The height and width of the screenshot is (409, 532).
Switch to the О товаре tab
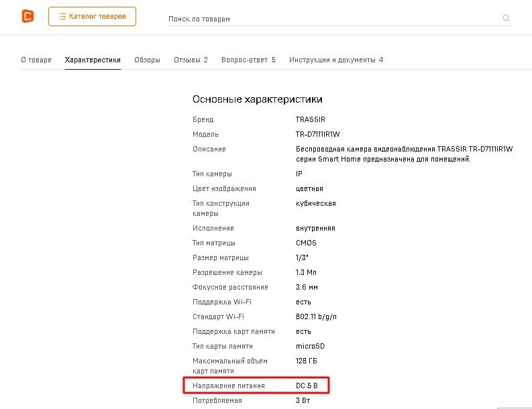[x=36, y=60]
